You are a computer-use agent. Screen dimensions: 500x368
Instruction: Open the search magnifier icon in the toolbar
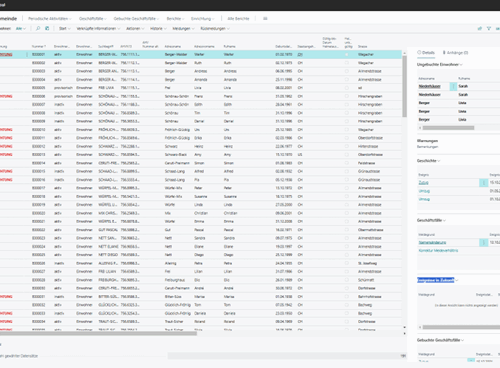pos(38,29)
